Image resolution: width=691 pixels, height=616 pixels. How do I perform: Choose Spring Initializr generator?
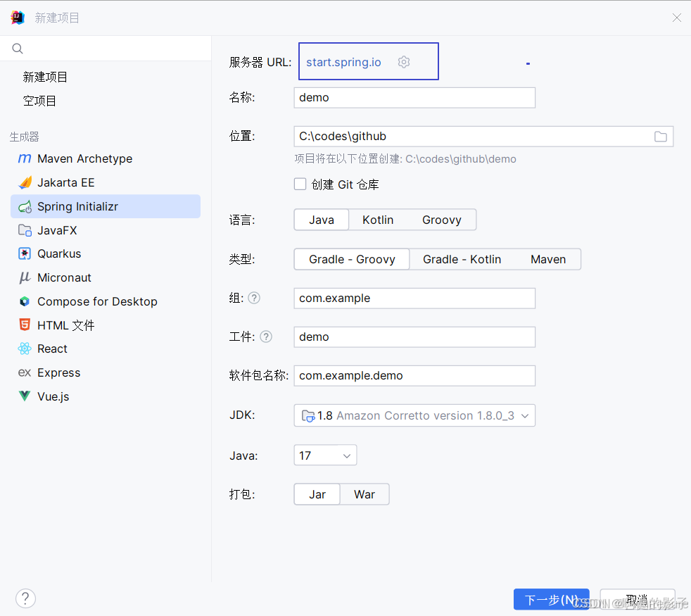point(106,206)
